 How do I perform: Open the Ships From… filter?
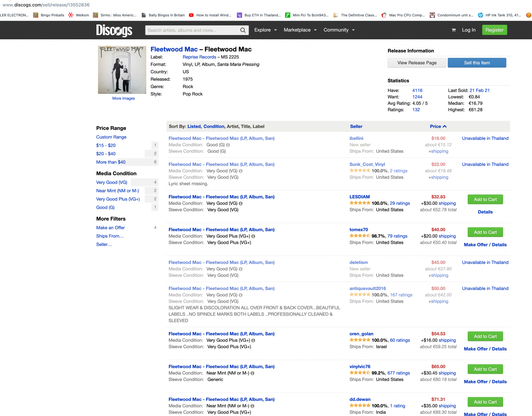(110, 236)
